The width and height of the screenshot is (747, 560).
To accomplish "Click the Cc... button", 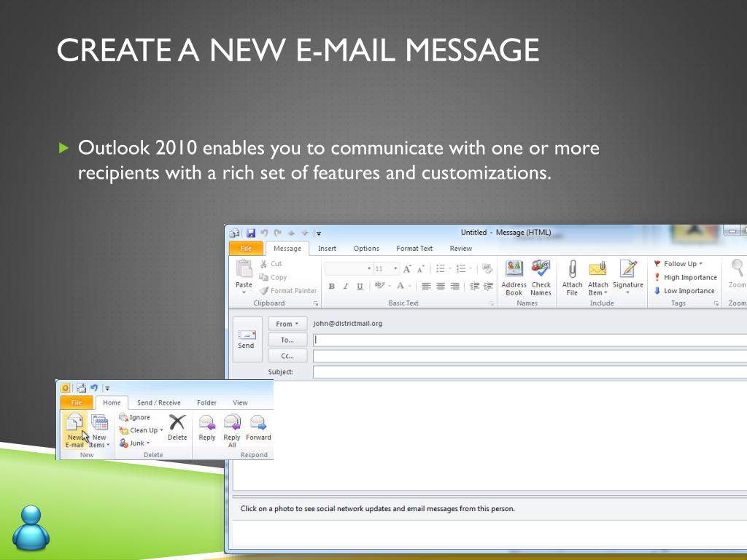I will tap(287, 356).
